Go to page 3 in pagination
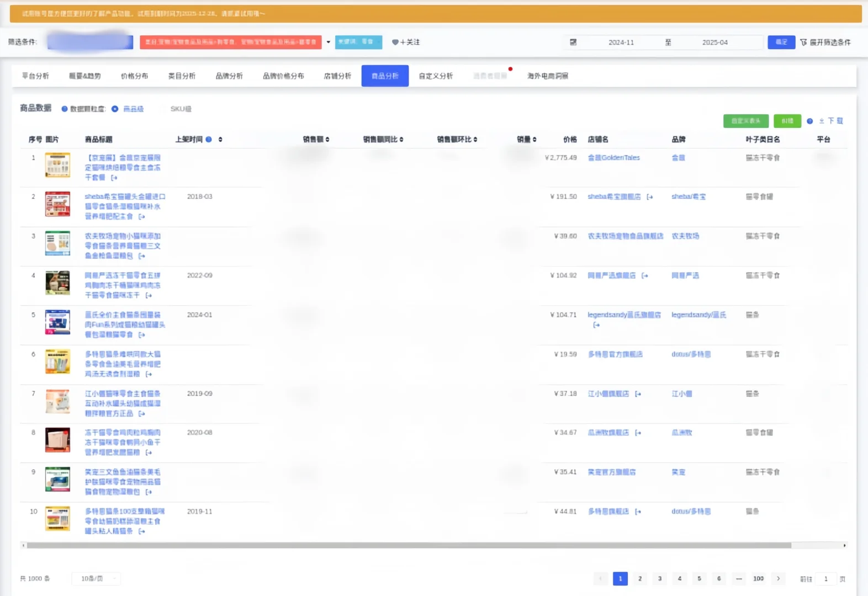The width and height of the screenshot is (868, 596). 660,579
